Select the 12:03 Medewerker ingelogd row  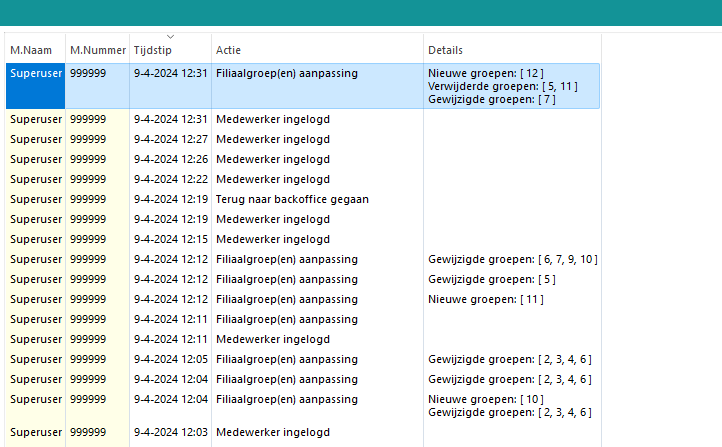[x=303, y=432]
